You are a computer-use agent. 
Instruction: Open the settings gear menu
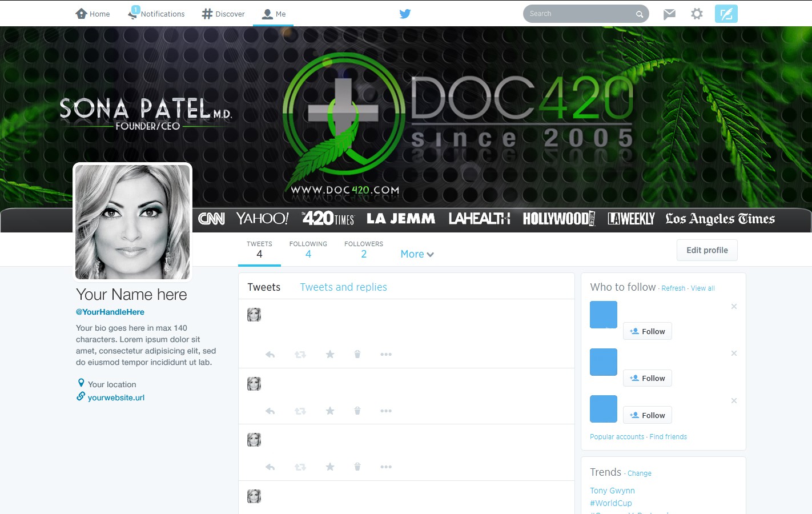pos(697,14)
